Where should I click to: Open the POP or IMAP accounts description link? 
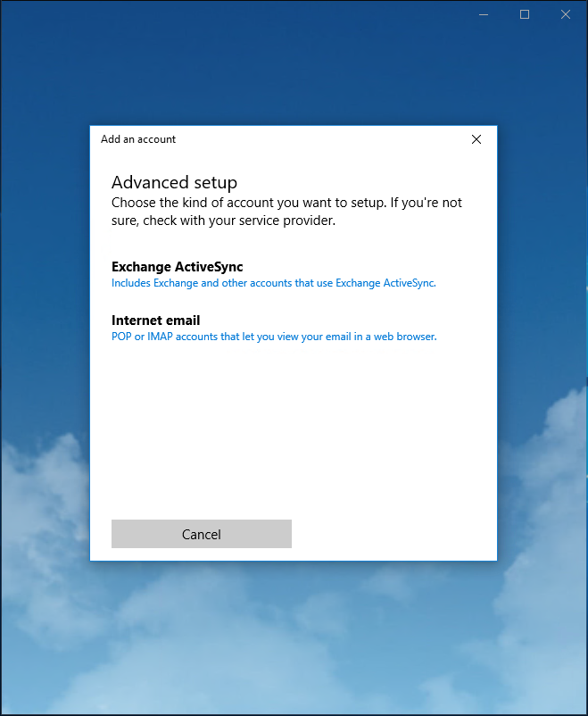pos(274,337)
